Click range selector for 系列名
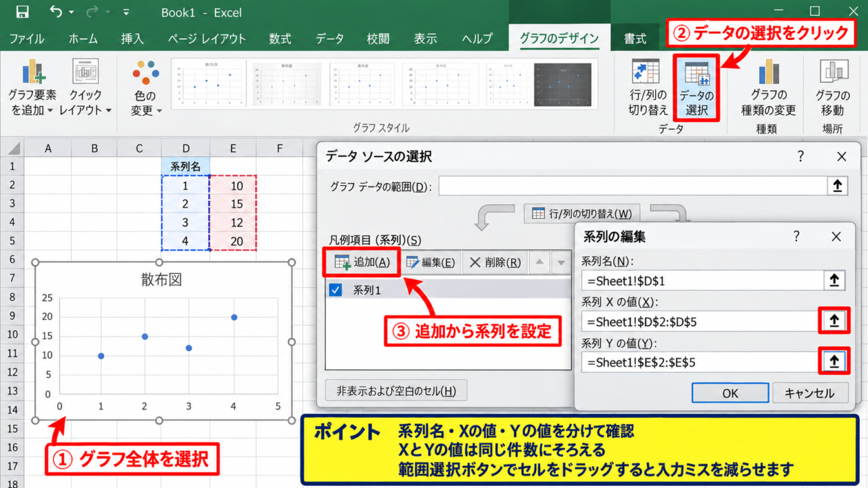 pos(834,281)
